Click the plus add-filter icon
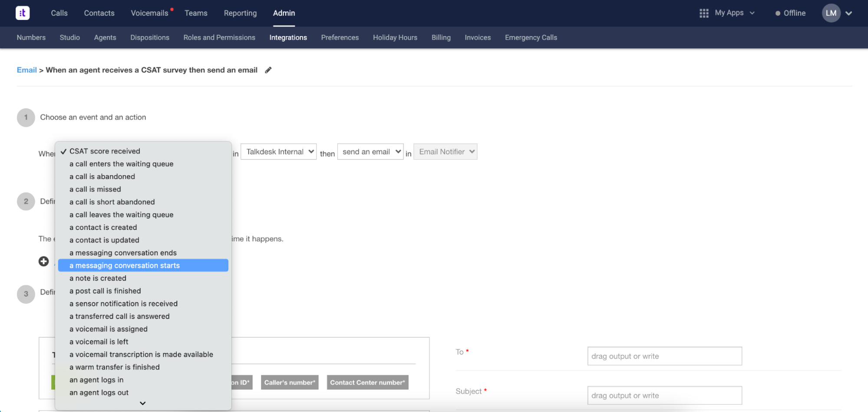 pyautogui.click(x=43, y=261)
